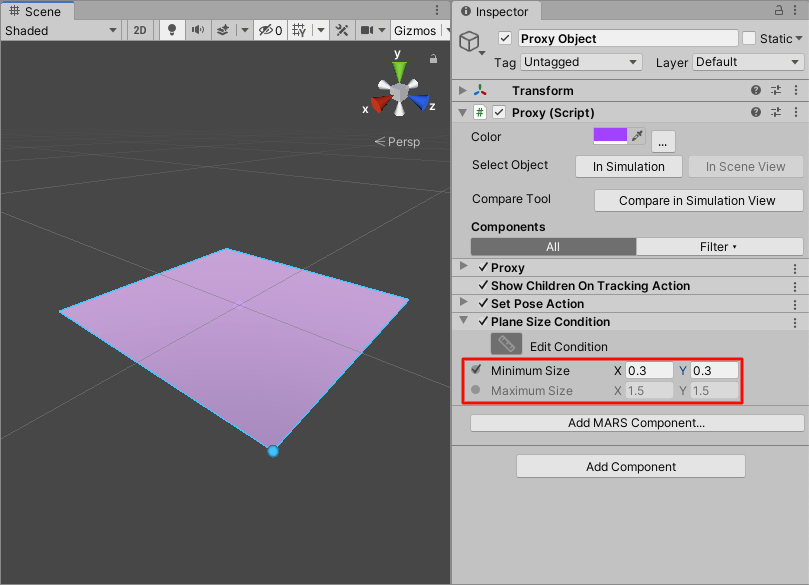
Task: Click the purple Color swatch
Action: click(610, 137)
